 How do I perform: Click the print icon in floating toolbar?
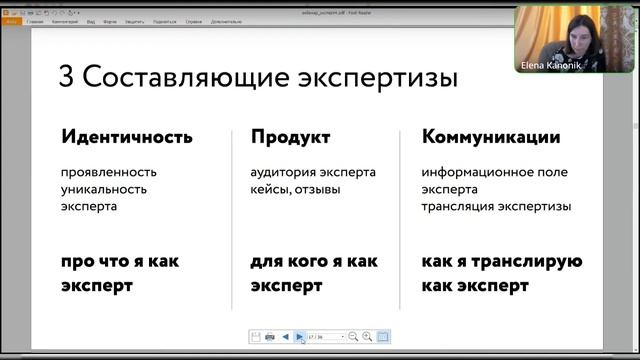[270, 337]
